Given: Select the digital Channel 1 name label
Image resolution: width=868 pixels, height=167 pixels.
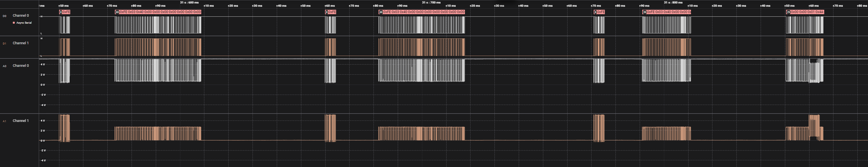Looking at the screenshot, I should [21, 43].
